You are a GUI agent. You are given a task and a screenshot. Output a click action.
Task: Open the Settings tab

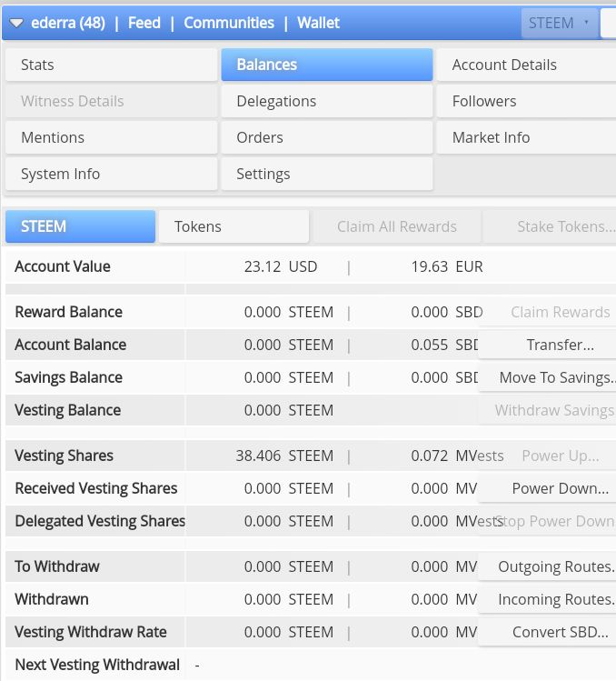[x=327, y=175]
